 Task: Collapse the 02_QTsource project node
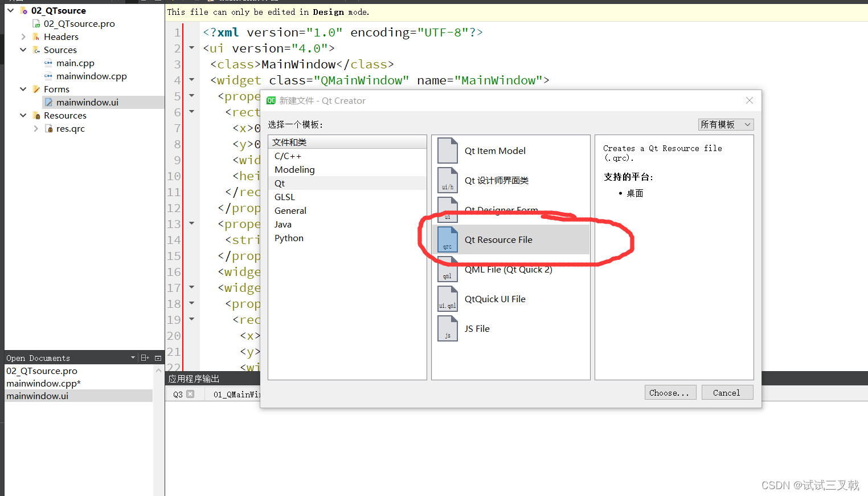point(10,10)
